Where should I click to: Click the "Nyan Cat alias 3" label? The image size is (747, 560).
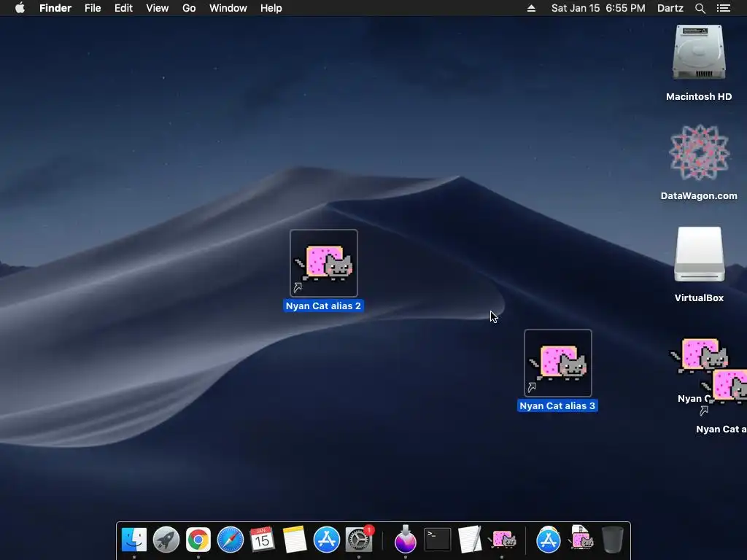tap(557, 405)
